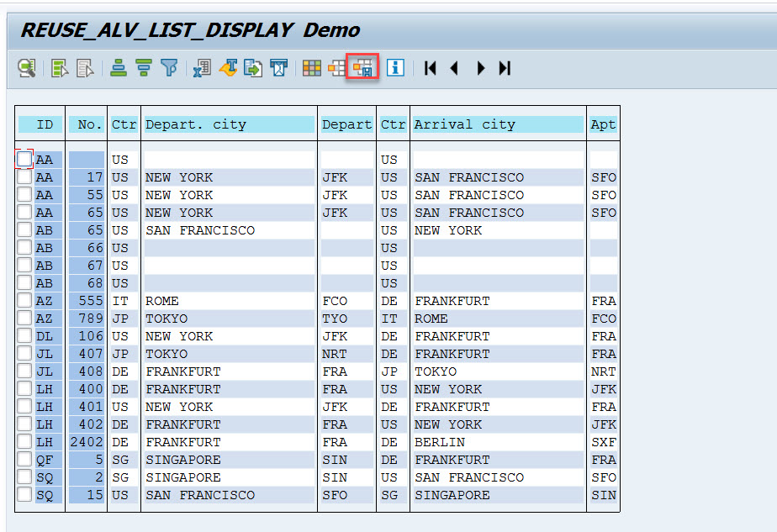Change the layout via the layout change icon
777x532 pixels.
(336, 68)
